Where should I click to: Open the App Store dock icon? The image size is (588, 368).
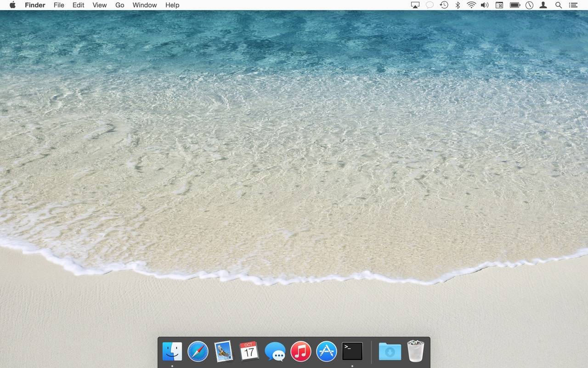click(327, 352)
